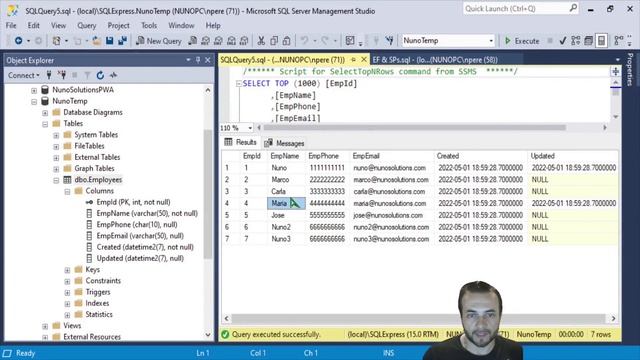Expand the Keys folder
Image resolution: width=640 pixels, height=360 pixels.
67,270
